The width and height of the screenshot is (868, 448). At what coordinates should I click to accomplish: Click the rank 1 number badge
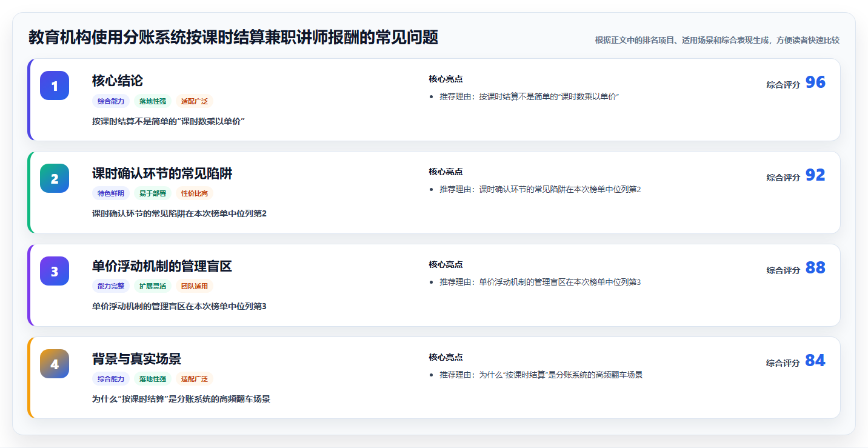point(55,85)
